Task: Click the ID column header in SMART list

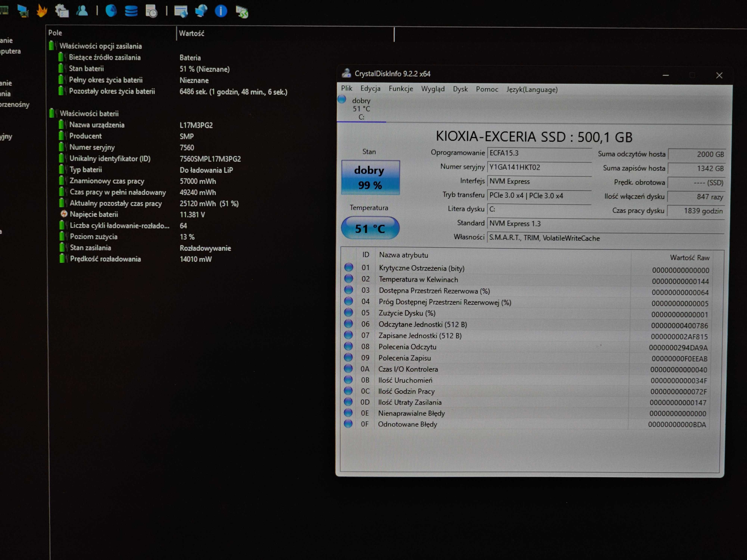Action: click(365, 254)
